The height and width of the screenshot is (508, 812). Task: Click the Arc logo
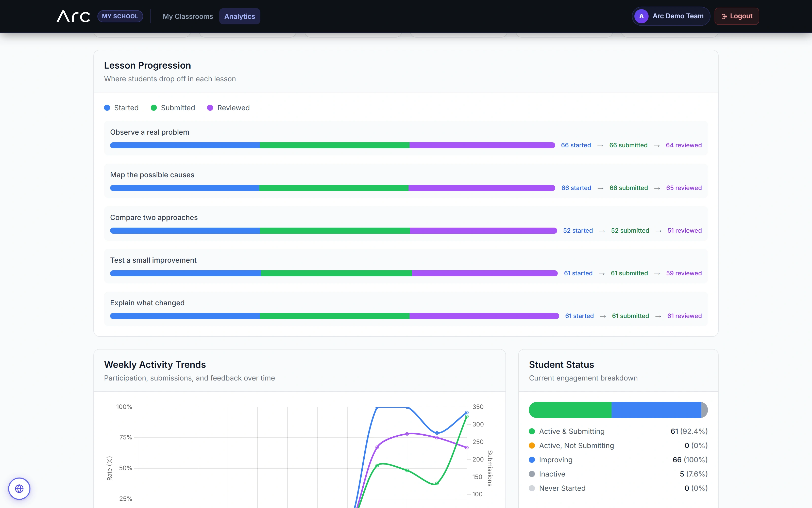coord(73,16)
